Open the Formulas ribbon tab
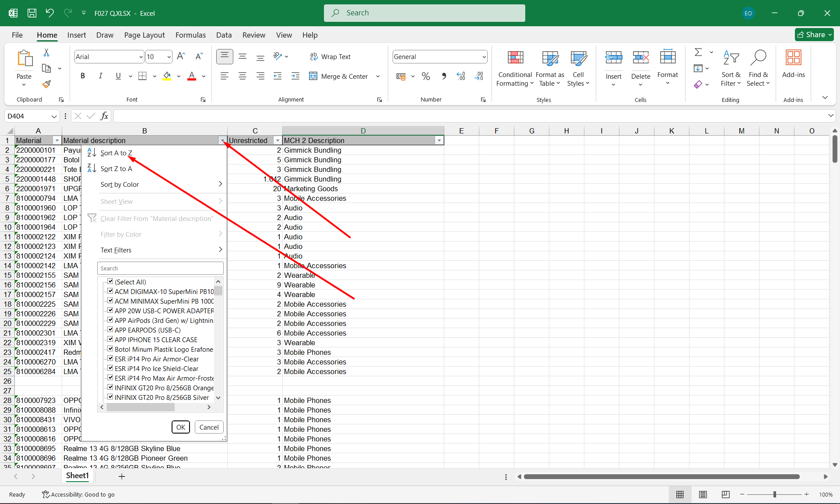The height and width of the screenshot is (504, 840). (x=190, y=35)
